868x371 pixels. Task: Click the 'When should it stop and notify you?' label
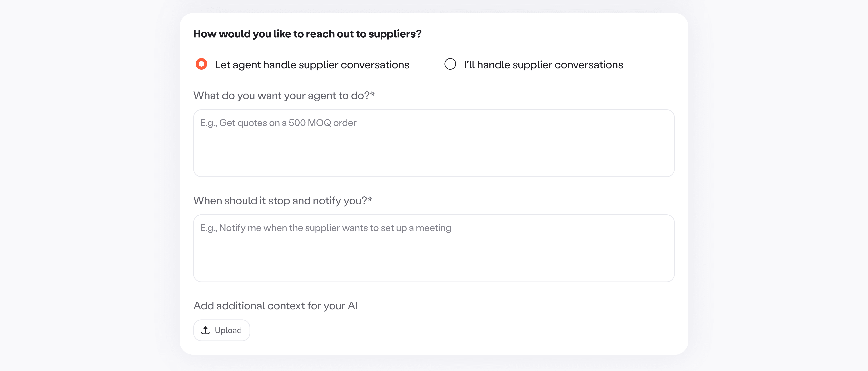(280, 201)
